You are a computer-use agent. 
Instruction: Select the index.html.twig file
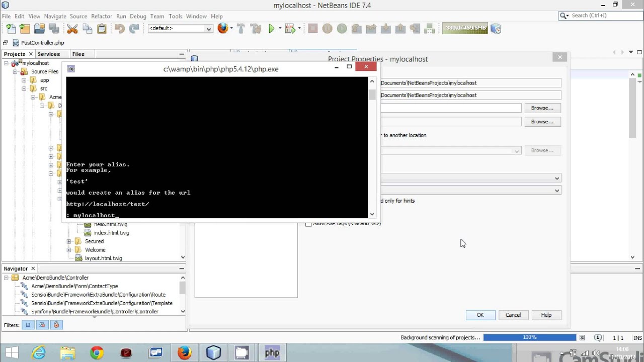pyautogui.click(x=112, y=233)
